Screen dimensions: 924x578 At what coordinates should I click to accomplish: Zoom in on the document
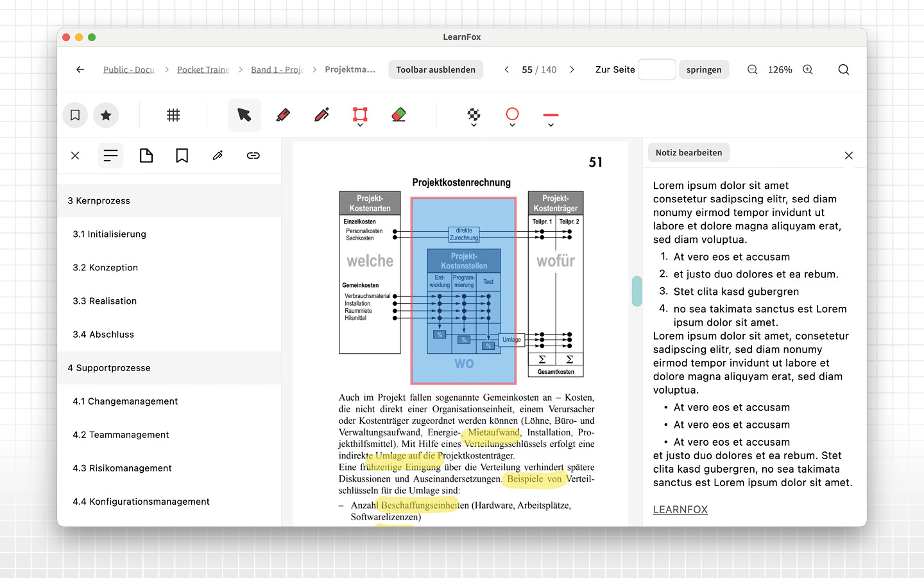pos(808,69)
